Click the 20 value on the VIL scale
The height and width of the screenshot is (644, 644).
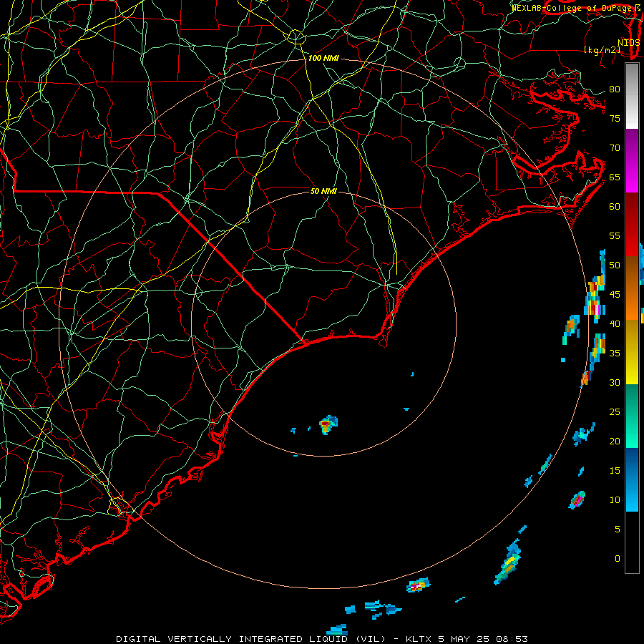(615, 441)
